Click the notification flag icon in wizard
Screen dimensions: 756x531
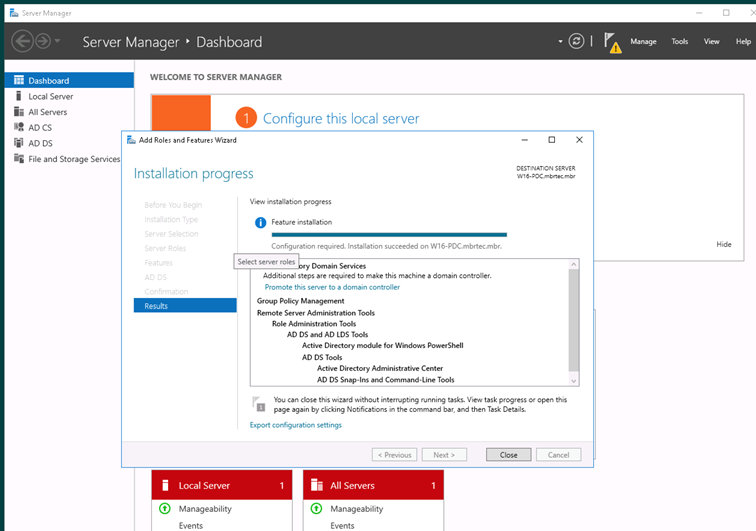click(x=259, y=404)
